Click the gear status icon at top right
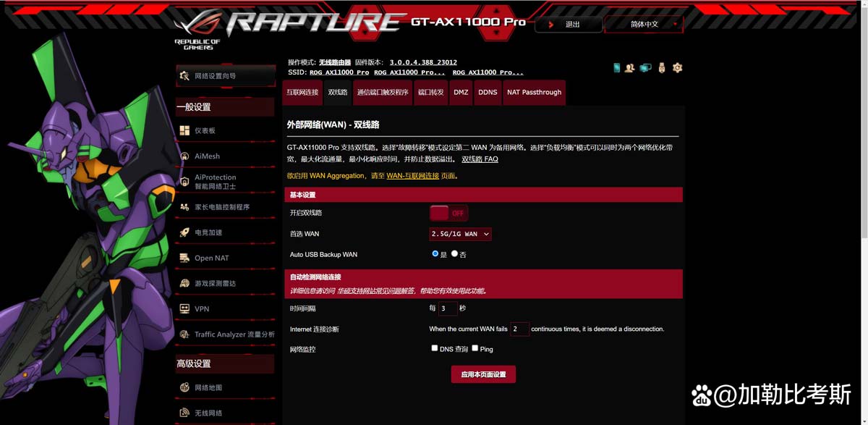The width and height of the screenshot is (868, 425). [x=677, y=68]
